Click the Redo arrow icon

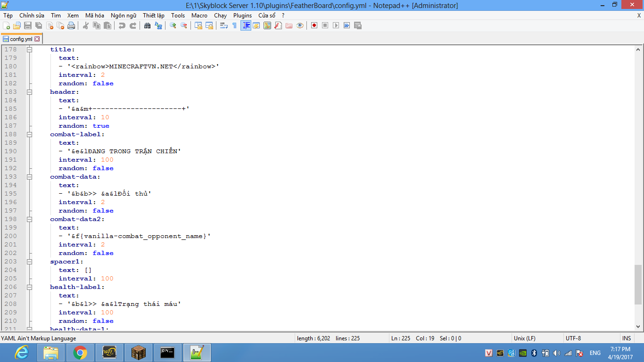click(133, 25)
